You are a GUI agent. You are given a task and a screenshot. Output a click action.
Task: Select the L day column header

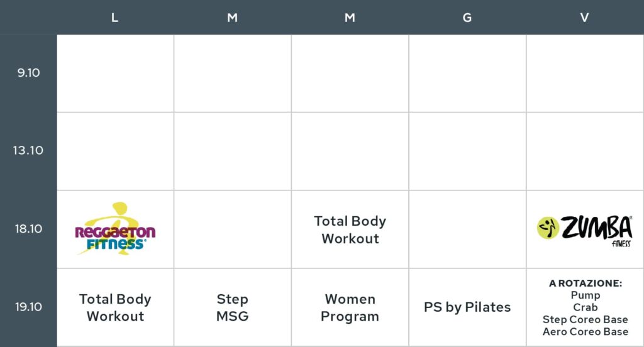(114, 18)
